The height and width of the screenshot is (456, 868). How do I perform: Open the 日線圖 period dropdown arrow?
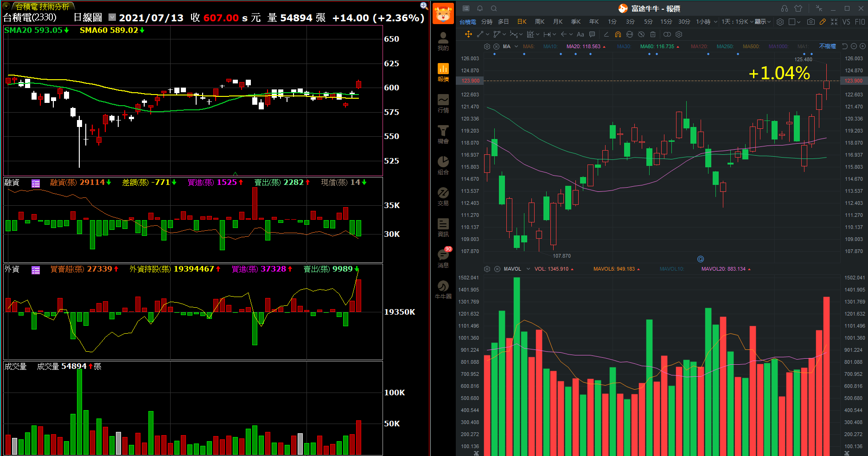[112, 17]
